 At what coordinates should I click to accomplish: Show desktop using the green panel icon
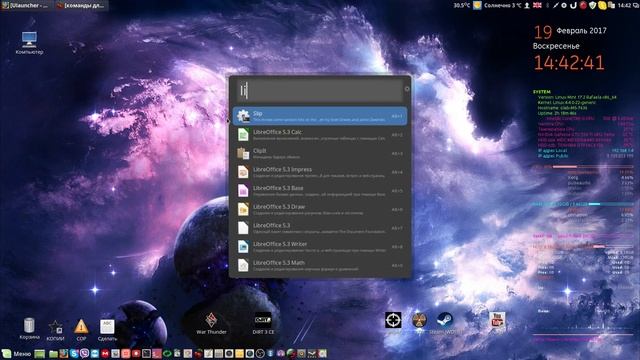click(40, 354)
